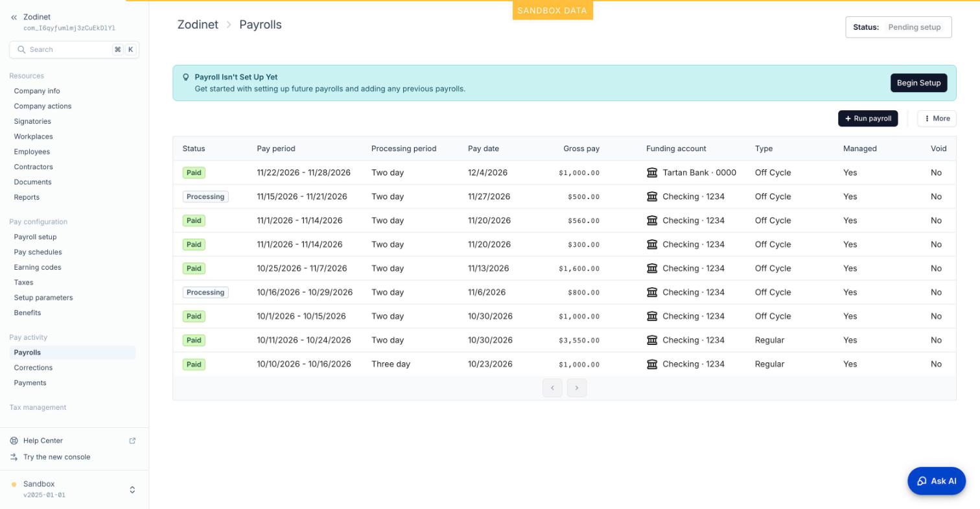Click Processing status for 11/15/2026 payroll
The width and height of the screenshot is (980, 509).
point(205,196)
